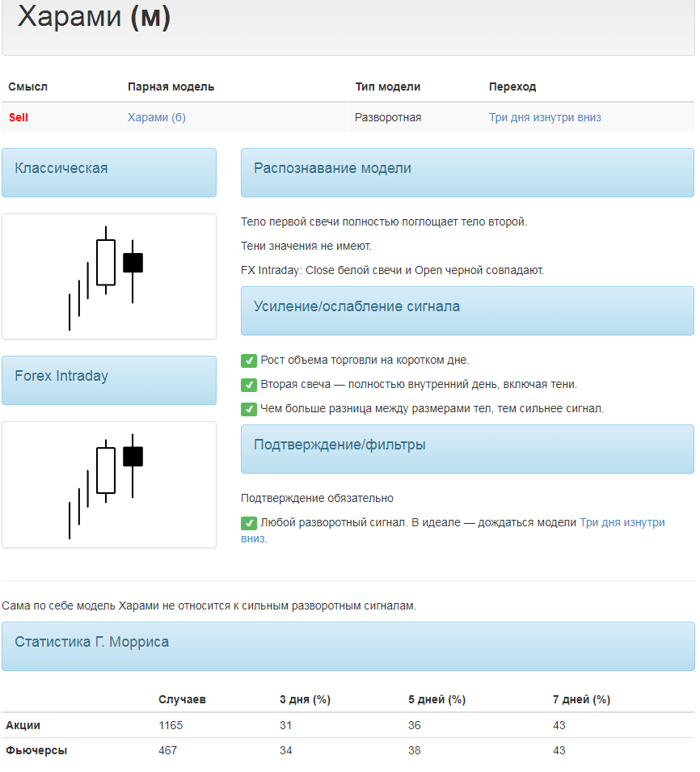Click the Три дня изнутри вниз link in the confirmation text
This screenshot has height=772, width=700.
click(453, 530)
